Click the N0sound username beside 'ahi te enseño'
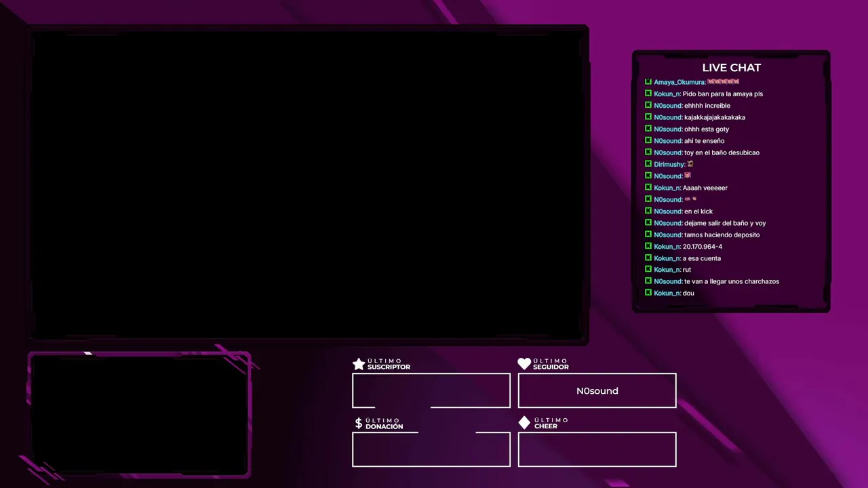 click(669, 141)
